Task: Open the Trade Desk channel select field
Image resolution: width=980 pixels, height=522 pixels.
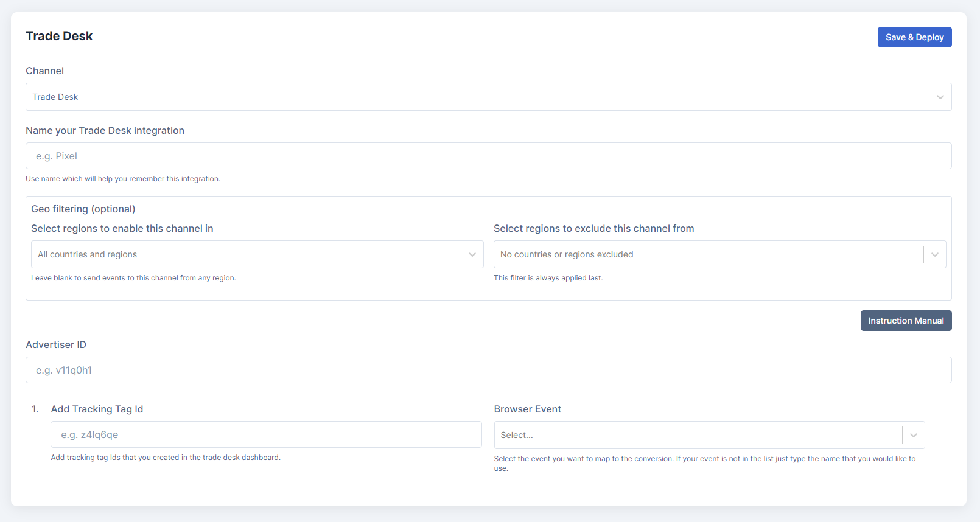Action: (475, 97)
